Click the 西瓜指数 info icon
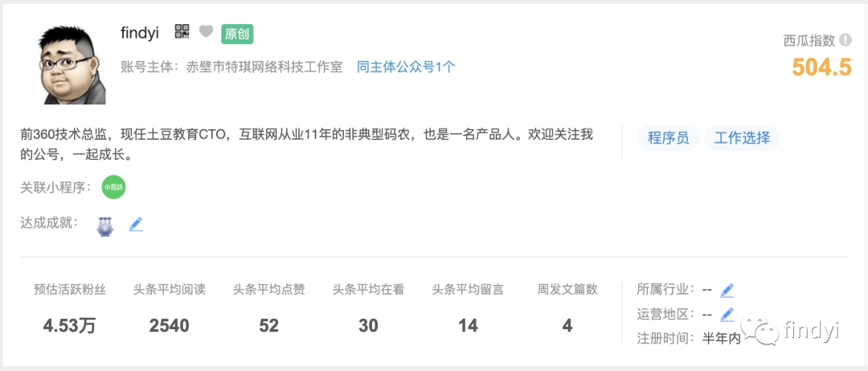This screenshot has width=868, height=371. point(845,40)
